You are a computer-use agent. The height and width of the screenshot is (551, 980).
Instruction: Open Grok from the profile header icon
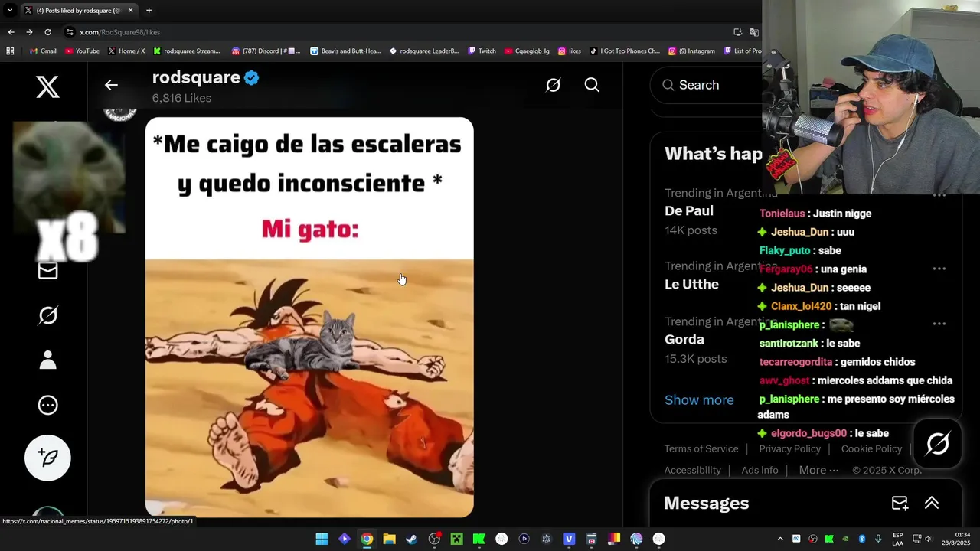point(553,85)
